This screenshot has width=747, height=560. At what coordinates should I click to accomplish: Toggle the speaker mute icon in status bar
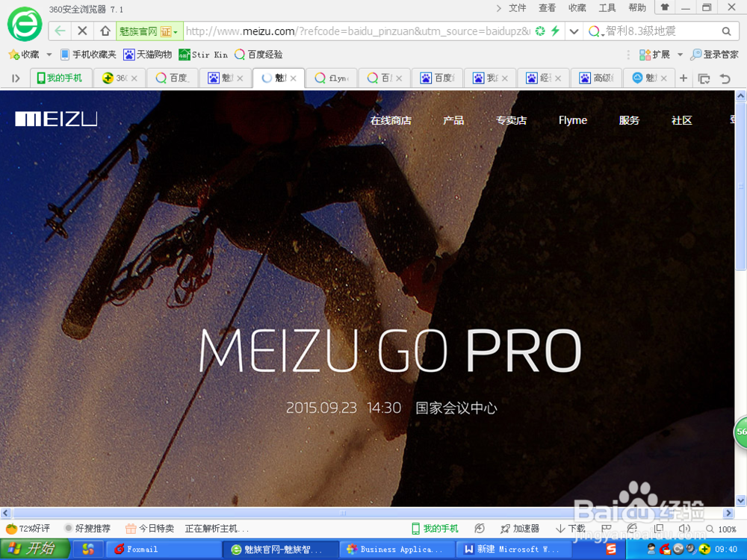tap(684, 528)
